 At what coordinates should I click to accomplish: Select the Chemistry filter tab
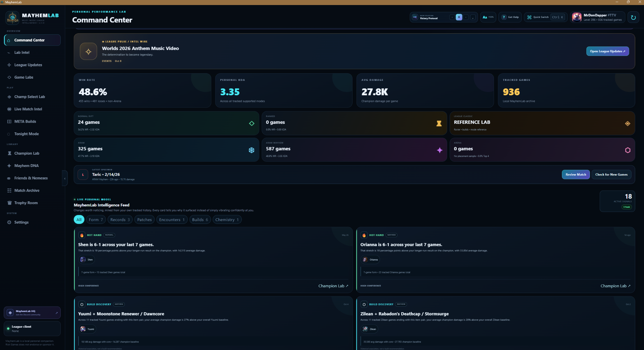(227, 219)
